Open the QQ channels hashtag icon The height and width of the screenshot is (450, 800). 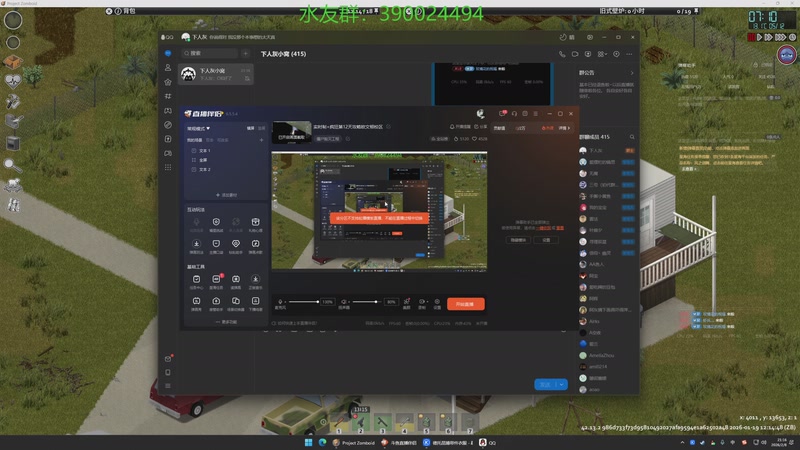click(x=168, y=96)
